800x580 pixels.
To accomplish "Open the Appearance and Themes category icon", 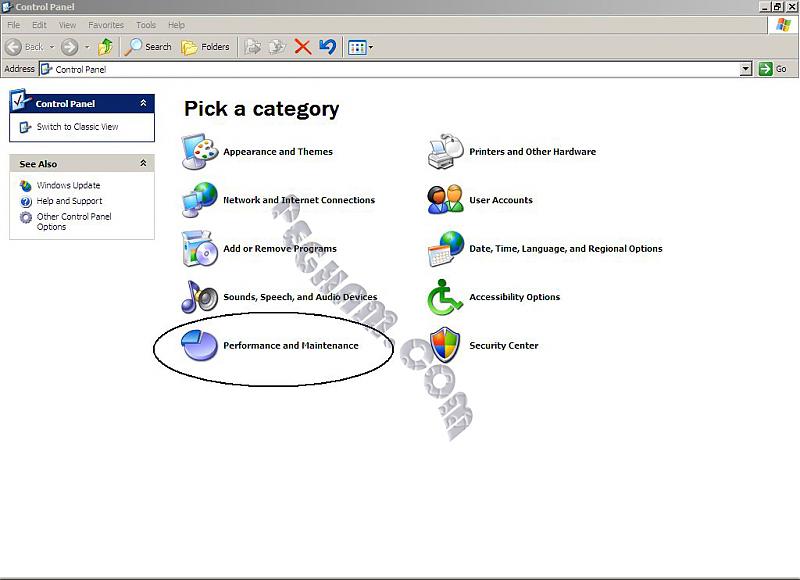I will pos(200,152).
